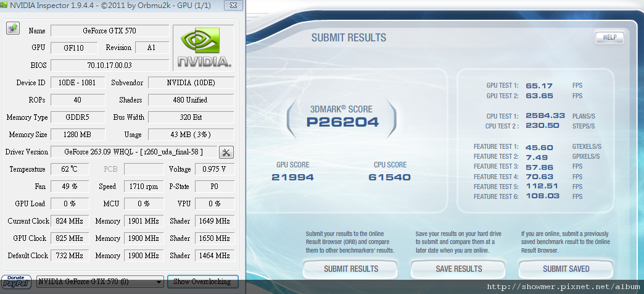
Task: Select the Name field GeForce GTX 570
Action: [x=110, y=31]
